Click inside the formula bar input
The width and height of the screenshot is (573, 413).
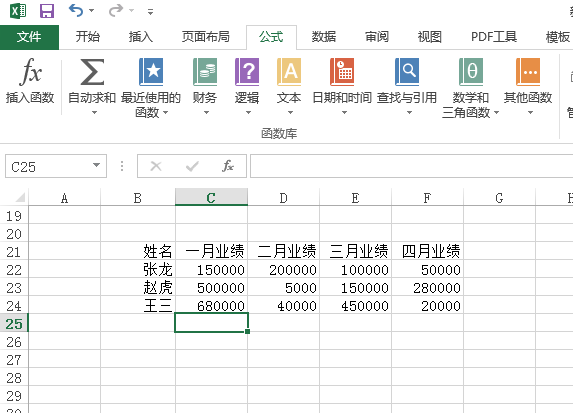click(411, 166)
